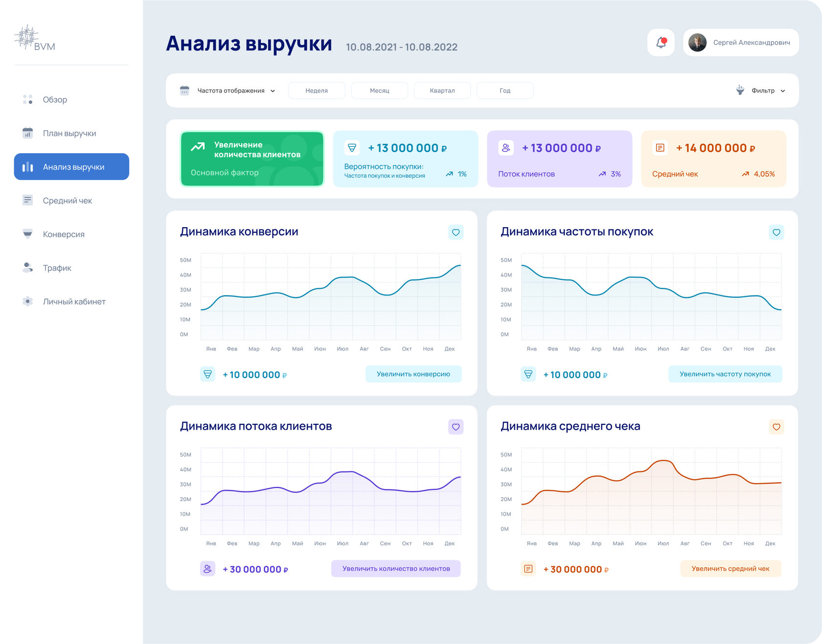The image size is (822, 644).
Task: Favorite the Динамика конверсии chart
Action: 456,232
